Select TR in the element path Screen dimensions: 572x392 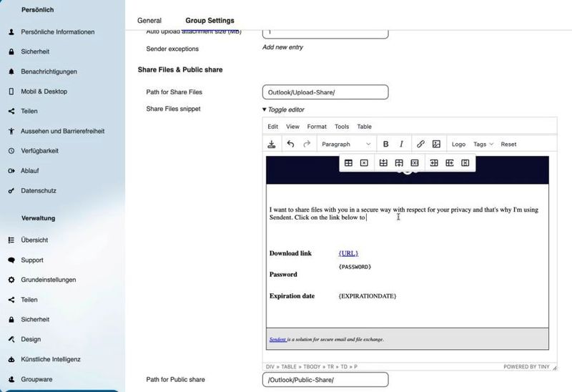coord(330,366)
